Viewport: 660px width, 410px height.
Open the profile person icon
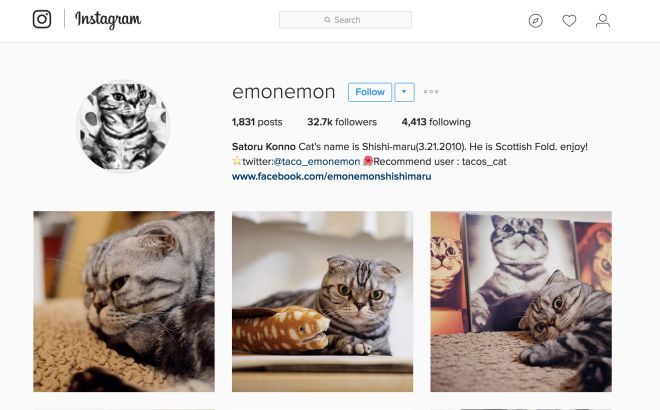[x=603, y=20]
